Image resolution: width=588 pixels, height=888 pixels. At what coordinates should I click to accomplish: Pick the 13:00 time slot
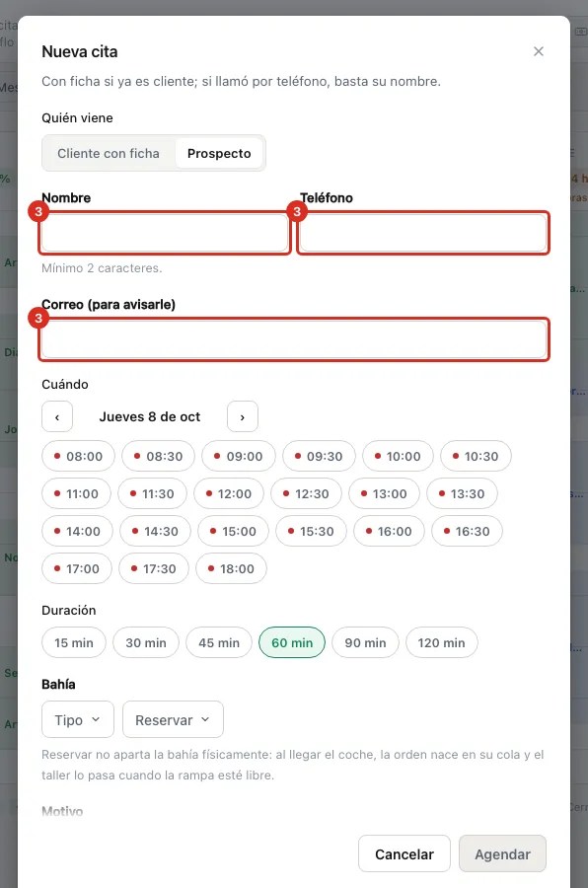[x=384, y=494]
